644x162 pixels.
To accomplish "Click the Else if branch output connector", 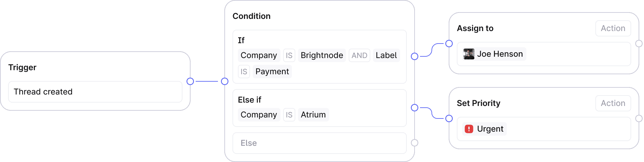I will 415,108.
